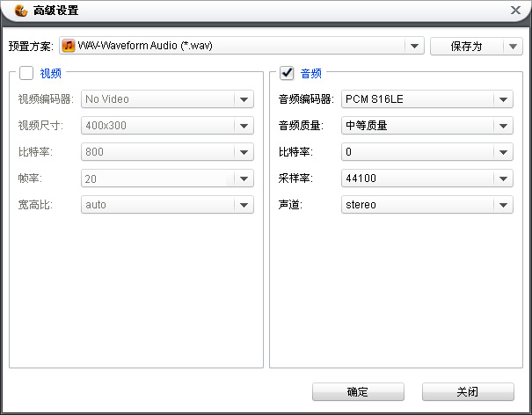
Task: Click the 预置方案 label
Action: pos(31,46)
